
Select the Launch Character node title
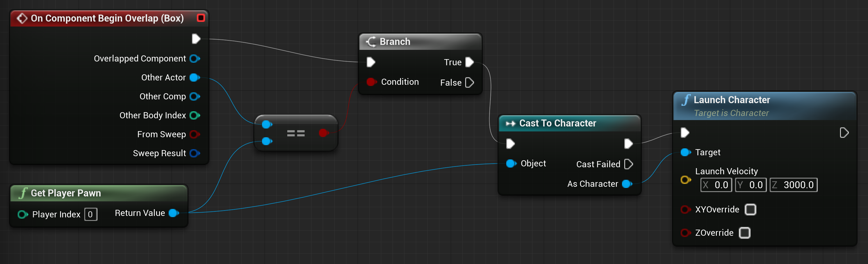732,100
